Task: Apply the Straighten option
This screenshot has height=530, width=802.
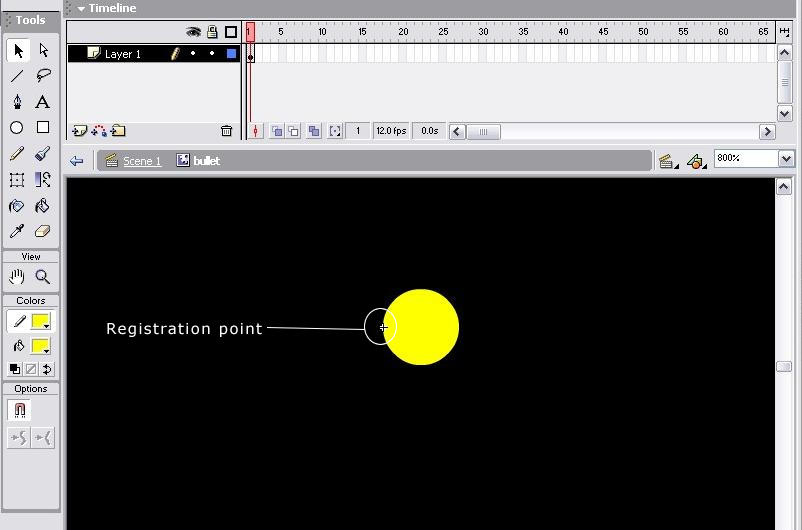Action: click(43, 438)
